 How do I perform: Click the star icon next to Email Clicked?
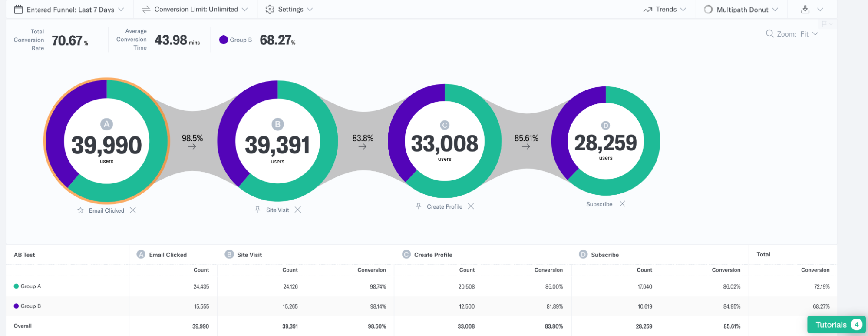coord(80,210)
